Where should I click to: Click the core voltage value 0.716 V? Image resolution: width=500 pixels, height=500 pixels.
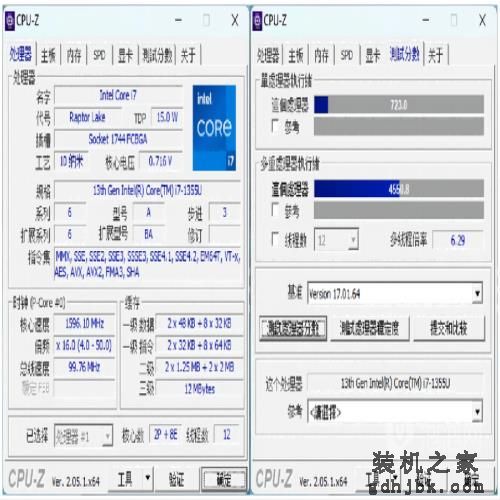click(x=161, y=161)
